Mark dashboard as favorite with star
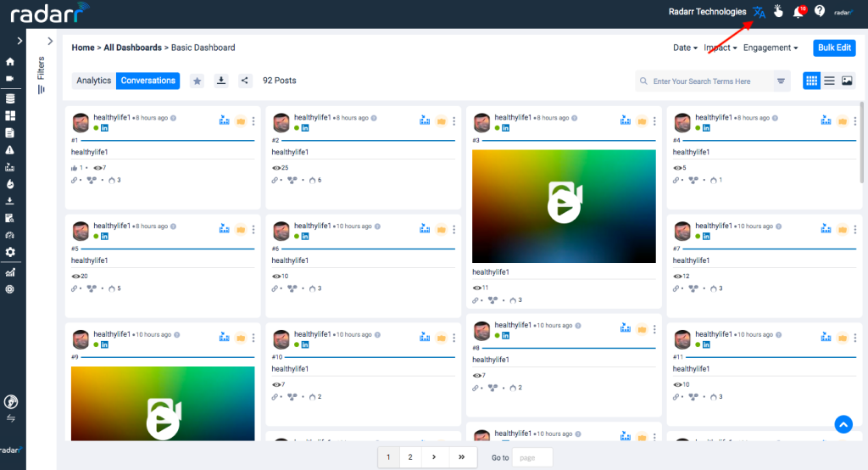Screen dimensions: 868x470 (x=197, y=81)
